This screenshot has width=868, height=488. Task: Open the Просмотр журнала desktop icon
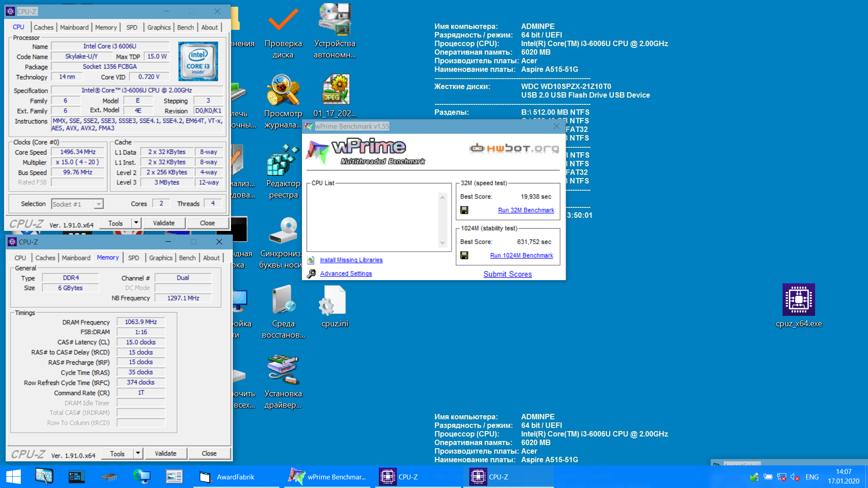(283, 102)
